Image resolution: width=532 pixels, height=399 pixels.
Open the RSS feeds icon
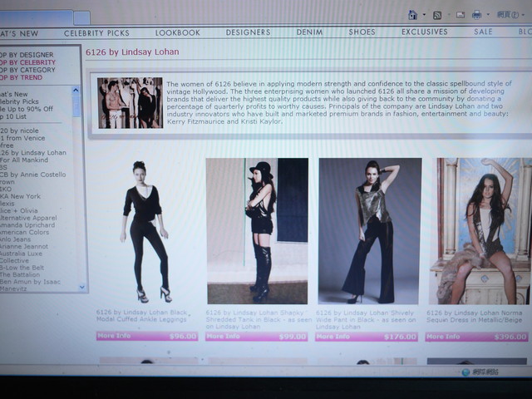click(x=437, y=15)
